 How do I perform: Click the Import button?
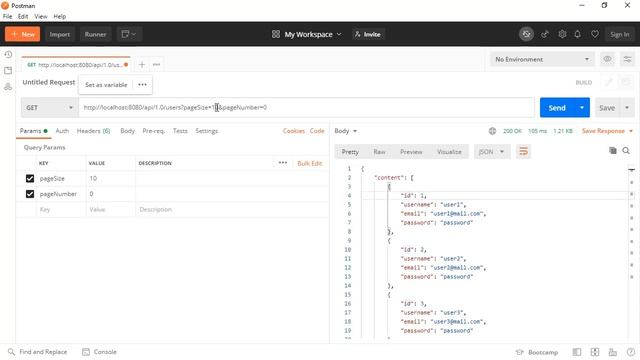pos(60,34)
